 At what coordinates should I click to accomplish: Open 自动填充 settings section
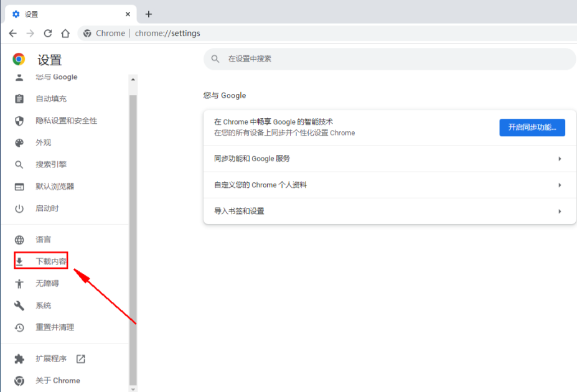(51, 99)
